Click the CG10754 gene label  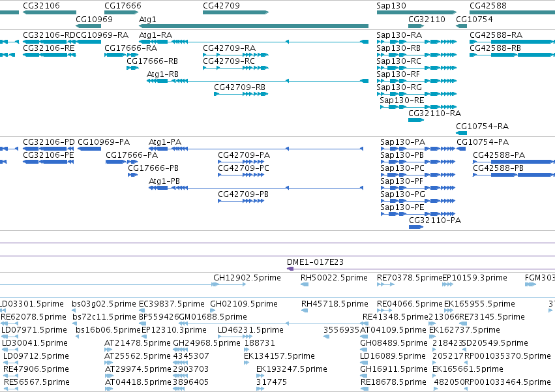[x=474, y=19]
